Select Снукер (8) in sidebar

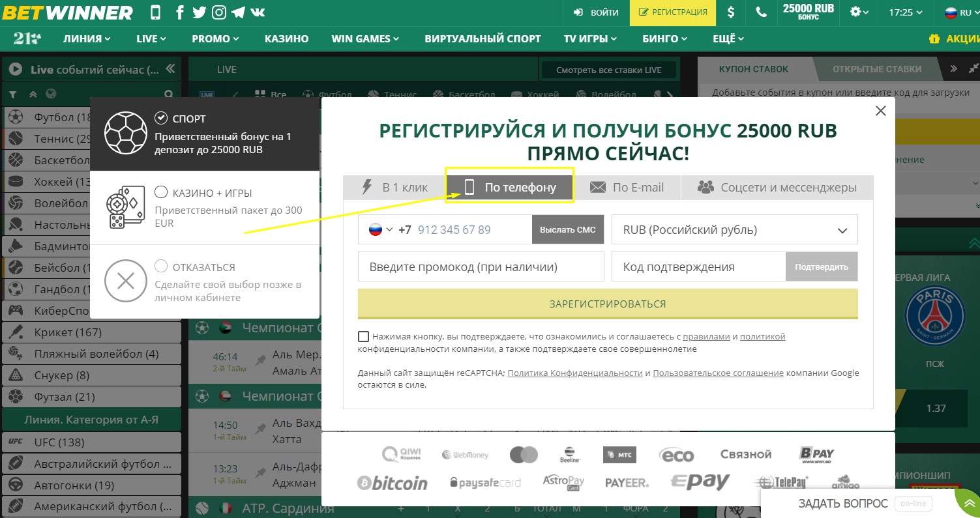tap(92, 375)
